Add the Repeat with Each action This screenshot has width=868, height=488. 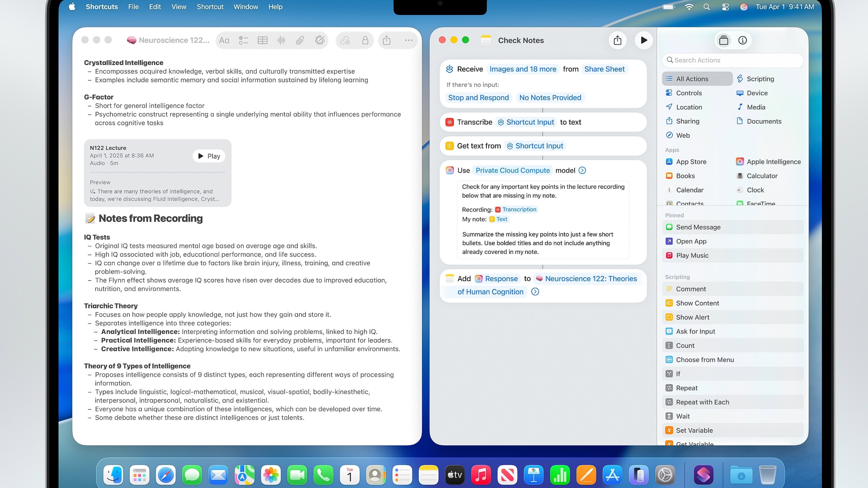[733, 402]
